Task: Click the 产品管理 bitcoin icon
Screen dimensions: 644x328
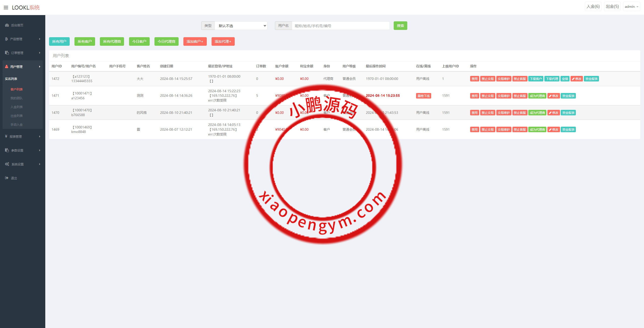Action: pyautogui.click(x=7, y=39)
